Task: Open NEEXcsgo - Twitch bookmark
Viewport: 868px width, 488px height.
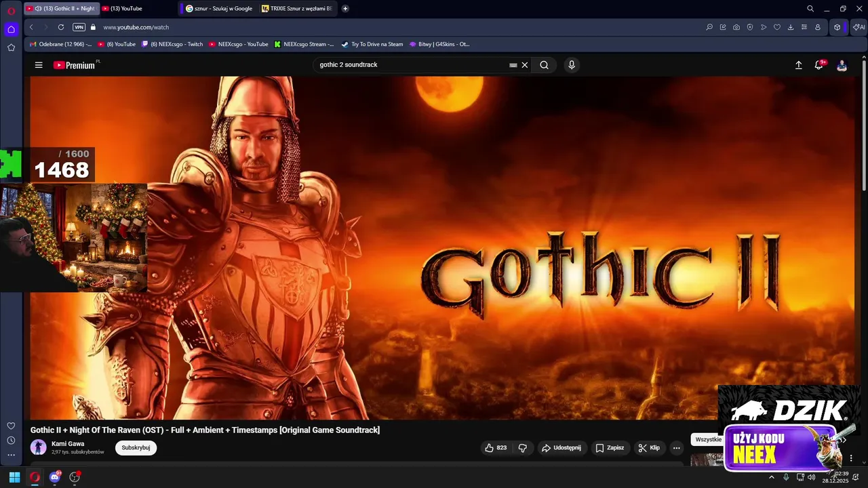Action: (172, 44)
